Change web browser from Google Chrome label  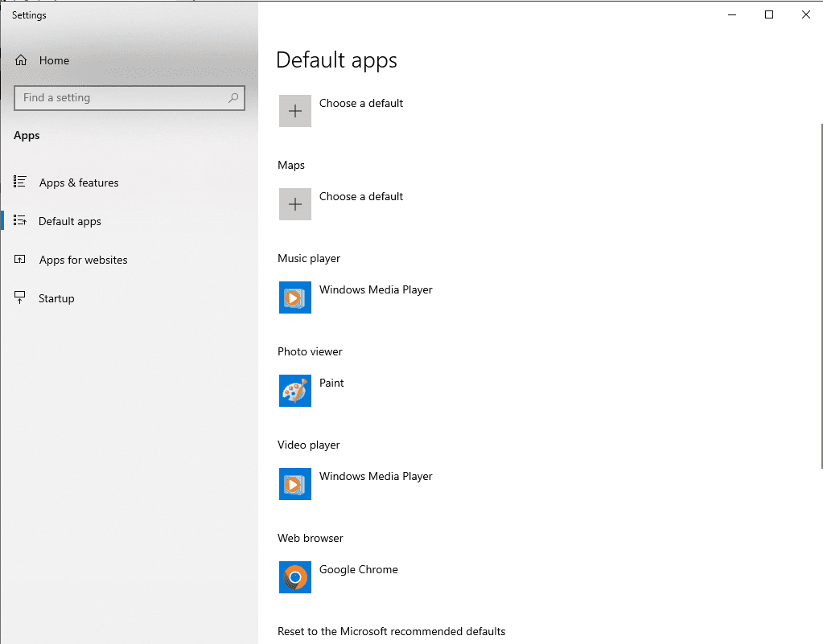coord(359,569)
